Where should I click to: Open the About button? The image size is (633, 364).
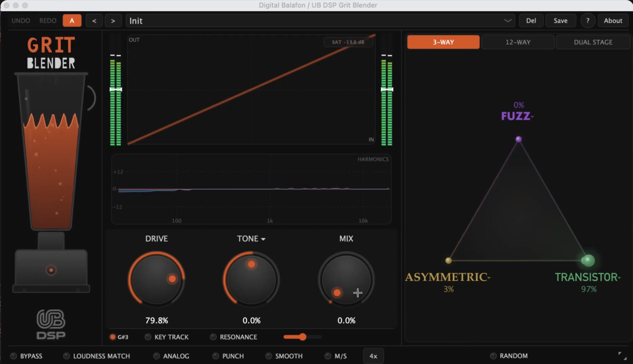point(613,21)
